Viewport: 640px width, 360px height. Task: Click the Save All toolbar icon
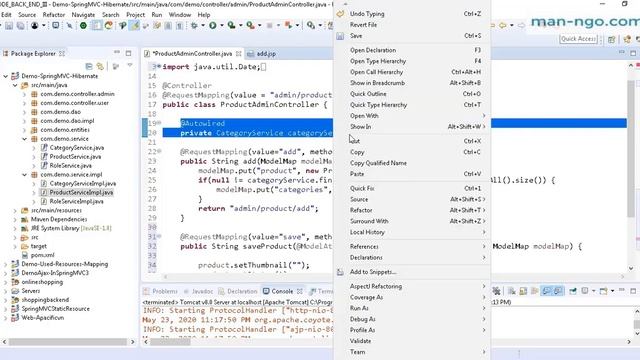(x=20, y=25)
